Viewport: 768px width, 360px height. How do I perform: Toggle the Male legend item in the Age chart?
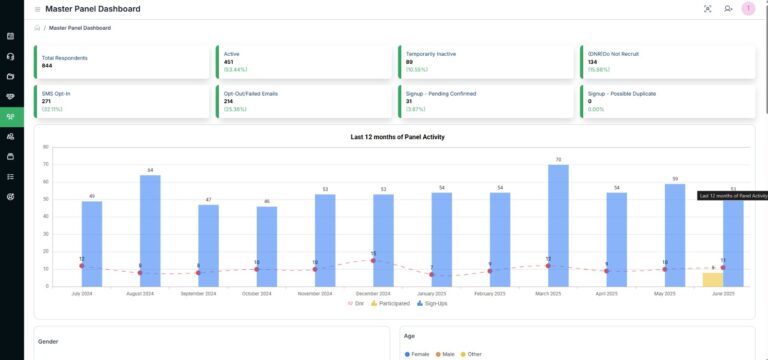(x=445, y=354)
